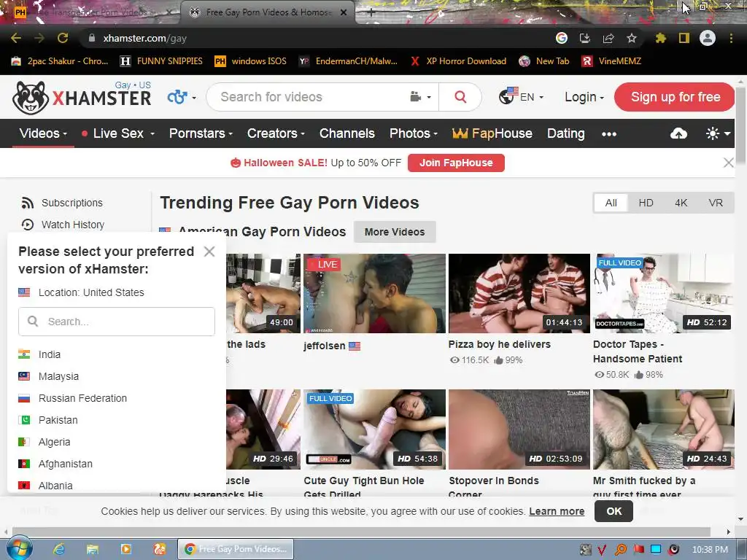Viewport: 747px width, 560px height.
Task: Launch Internet Explorer from the taskbar
Action: (x=59, y=549)
